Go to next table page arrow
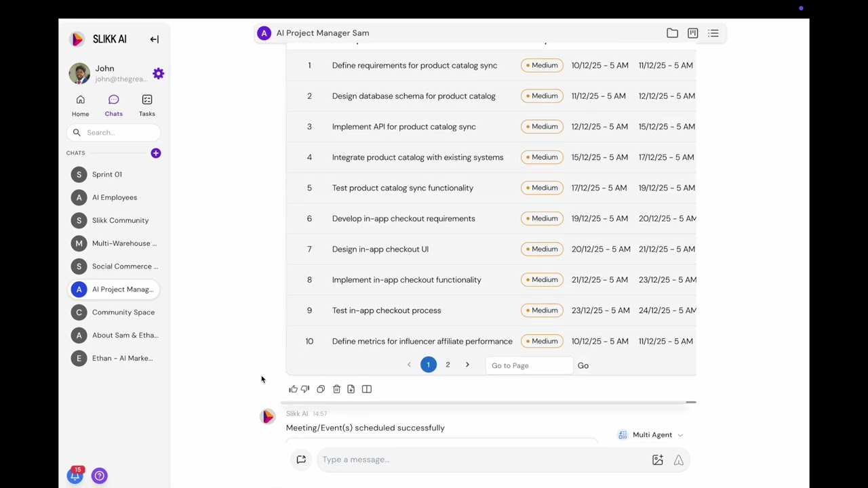Viewport: 868px width, 488px height. point(467,365)
